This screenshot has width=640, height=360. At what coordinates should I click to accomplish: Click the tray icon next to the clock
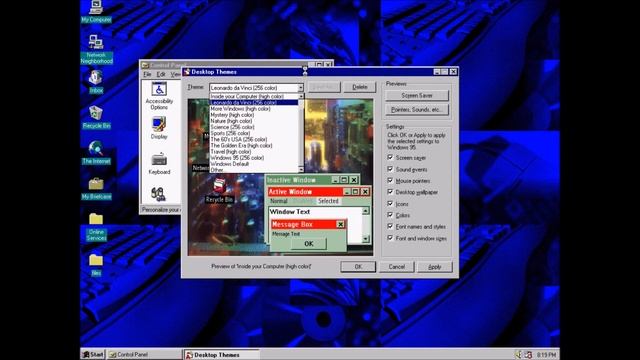click(x=528, y=354)
